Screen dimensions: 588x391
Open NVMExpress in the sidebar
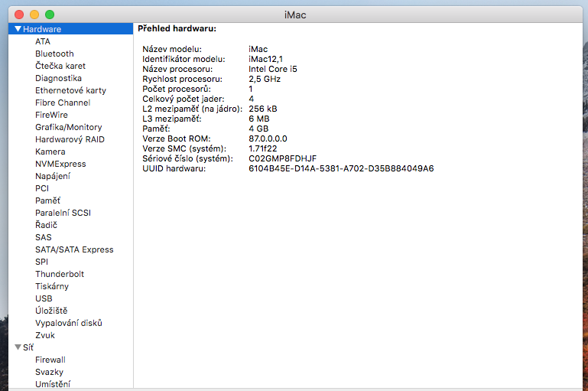(x=60, y=164)
